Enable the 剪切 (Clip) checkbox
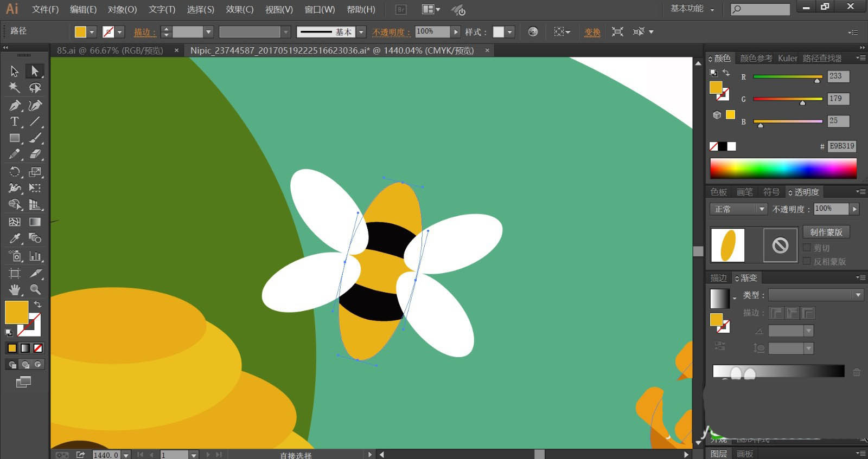 pos(807,248)
